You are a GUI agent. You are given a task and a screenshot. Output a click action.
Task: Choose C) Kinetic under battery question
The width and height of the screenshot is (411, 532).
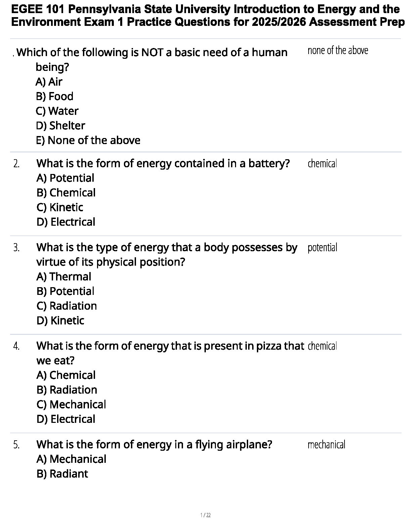[x=60, y=207]
